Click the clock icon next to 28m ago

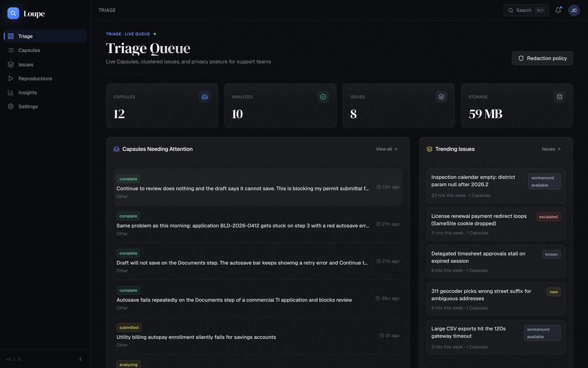click(x=378, y=298)
